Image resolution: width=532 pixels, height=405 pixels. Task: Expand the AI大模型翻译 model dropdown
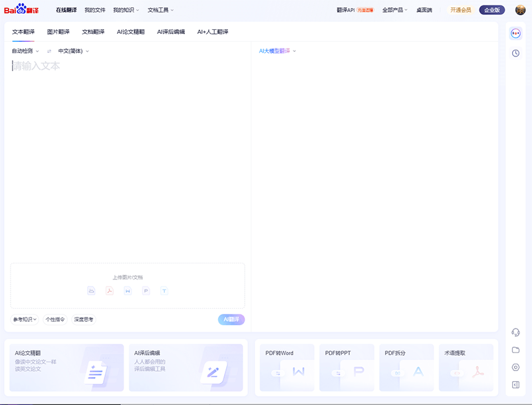pyautogui.click(x=277, y=51)
